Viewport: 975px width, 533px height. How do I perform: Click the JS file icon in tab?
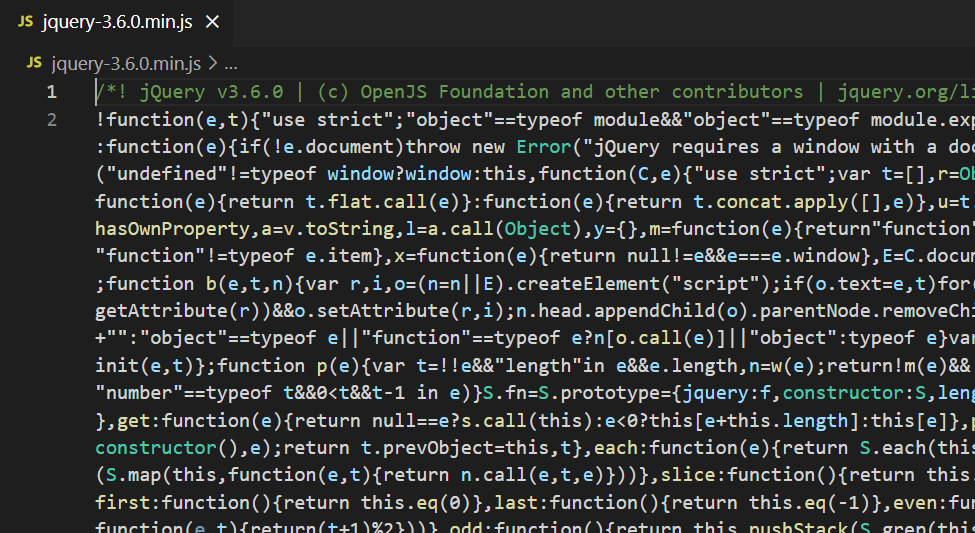click(25, 22)
